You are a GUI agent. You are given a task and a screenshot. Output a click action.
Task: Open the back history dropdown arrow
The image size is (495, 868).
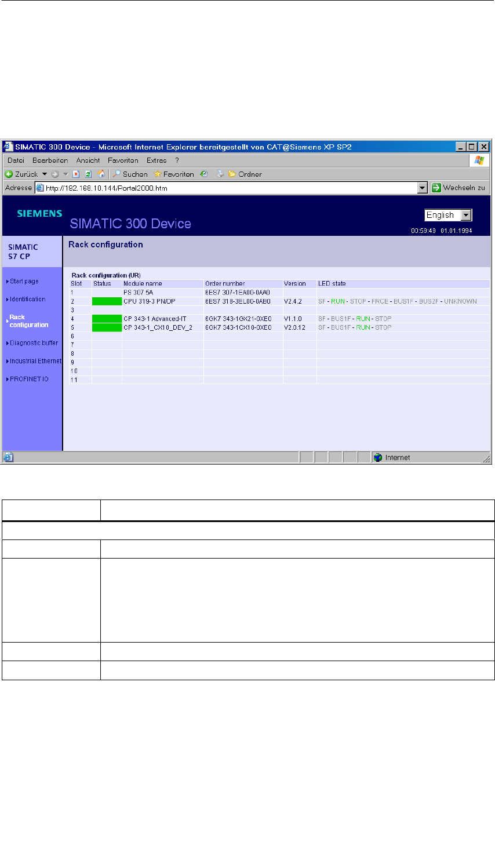(x=45, y=174)
